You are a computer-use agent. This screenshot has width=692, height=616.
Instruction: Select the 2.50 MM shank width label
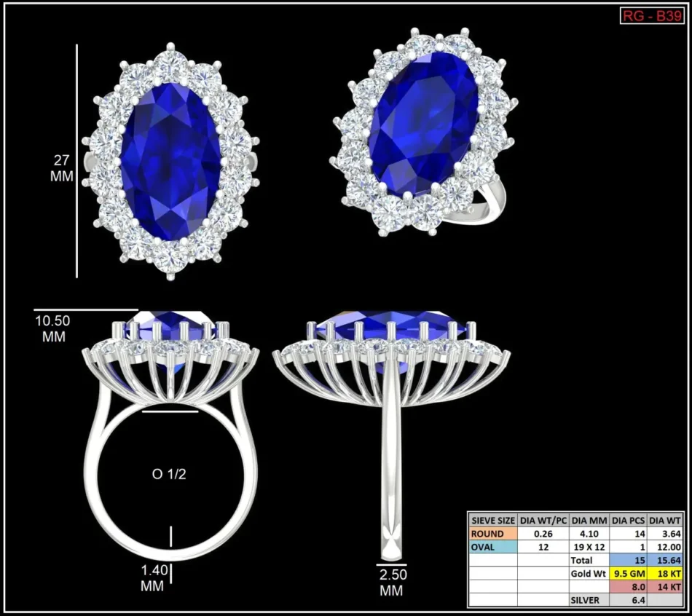(393, 583)
